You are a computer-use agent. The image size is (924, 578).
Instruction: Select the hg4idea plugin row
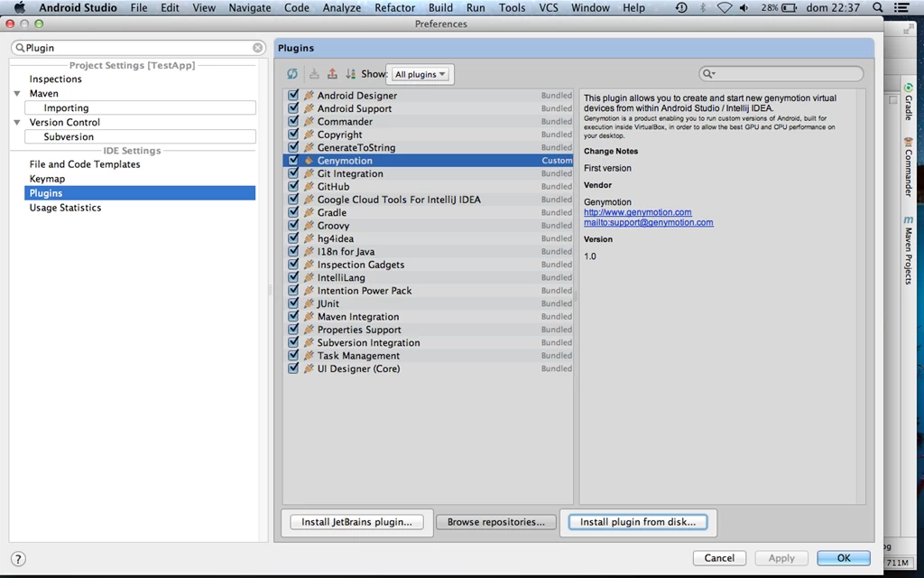coord(428,238)
